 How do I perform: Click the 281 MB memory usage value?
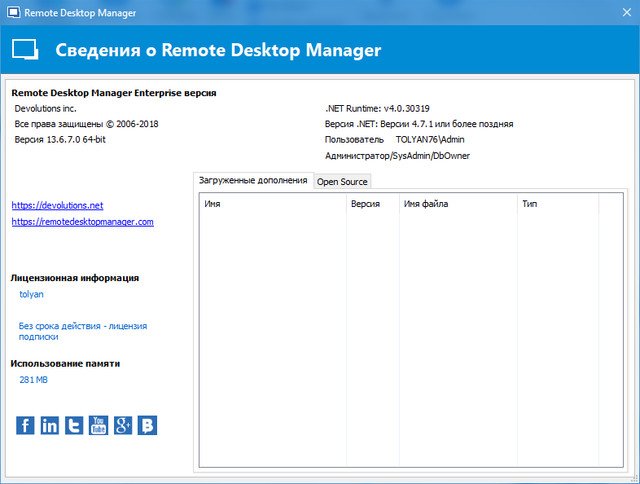tap(34, 380)
